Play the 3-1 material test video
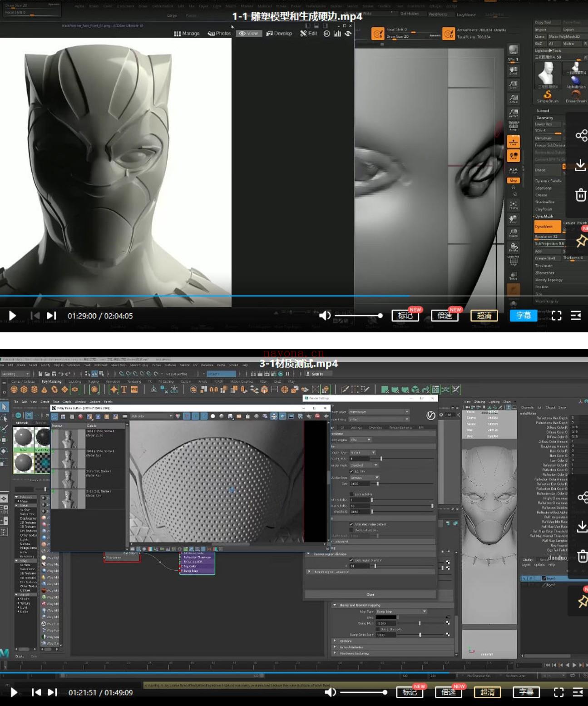The image size is (588, 706). [14, 692]
